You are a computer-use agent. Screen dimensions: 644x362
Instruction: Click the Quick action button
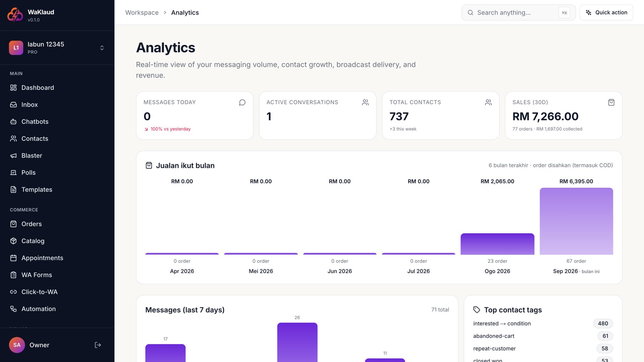pyautogui.click(x=606, y=12)
